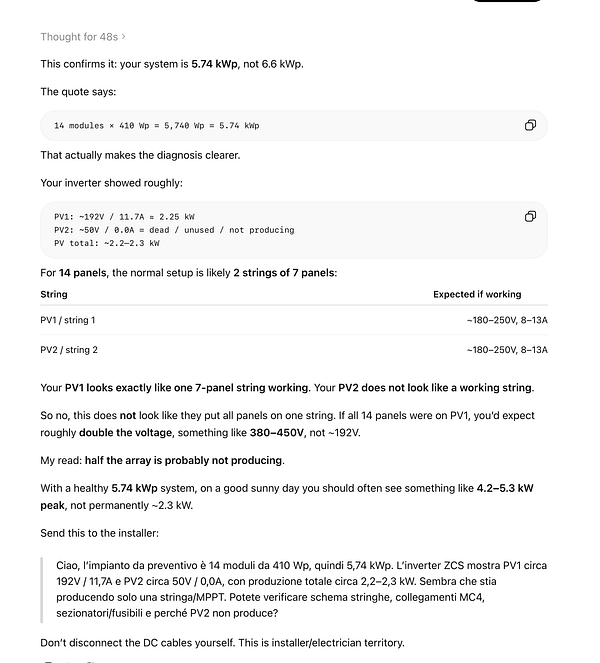The width and height of the screenshot is (600, 663).
Task: Select the 'PV2 / string 2' table row
Action: [294, 350]
